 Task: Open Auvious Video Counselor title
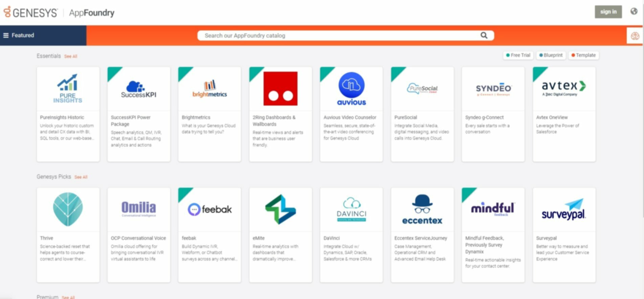pyautogui.click(x=350, y=117)
